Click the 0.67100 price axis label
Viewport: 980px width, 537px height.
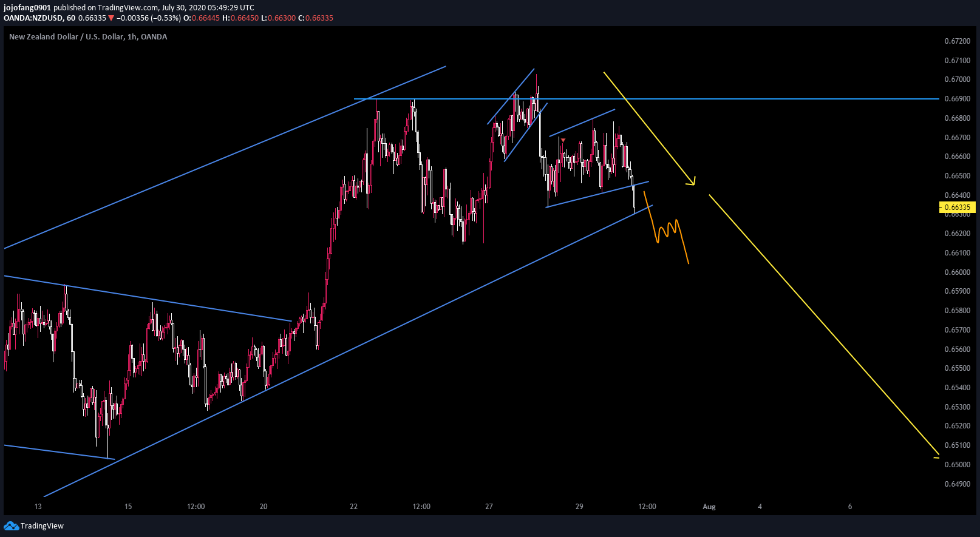[957, 61]
